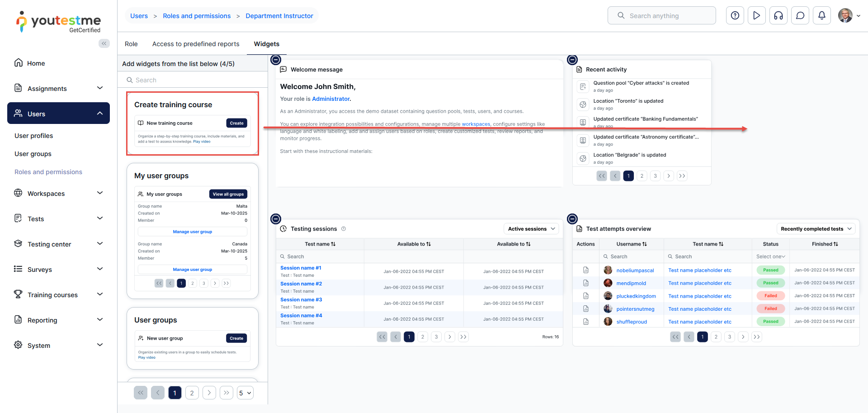This screenshot has height=413, width=868.
Task: Open the play video tutorials icon
Action: (756, 16)
